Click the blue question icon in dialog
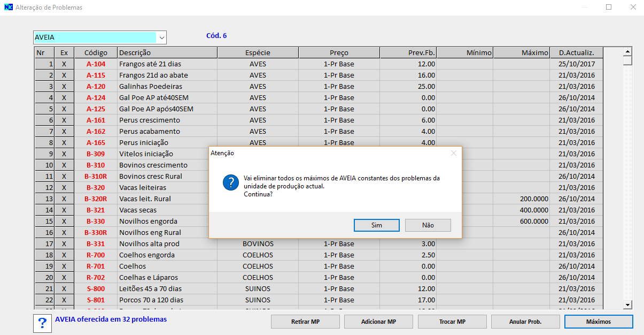This screenshot has width=644, height=335. point(230,182)
